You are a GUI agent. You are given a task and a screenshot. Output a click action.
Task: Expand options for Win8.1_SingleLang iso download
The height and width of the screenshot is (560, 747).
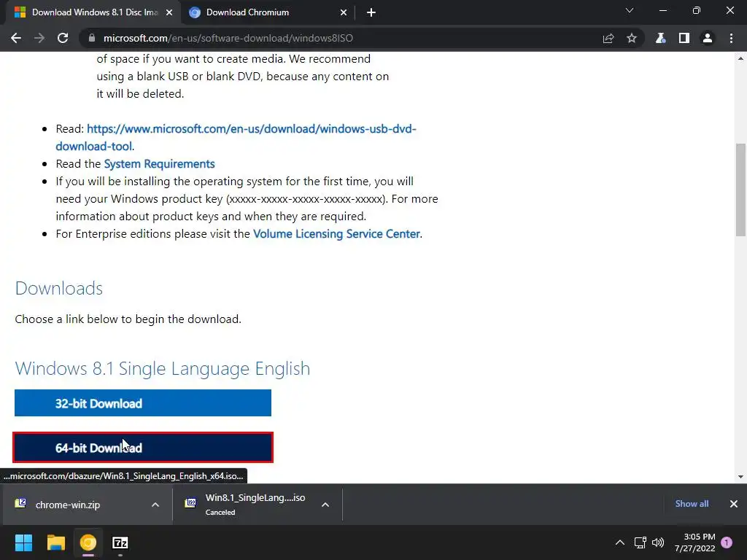pyautogui.click(x=325, y=505)
